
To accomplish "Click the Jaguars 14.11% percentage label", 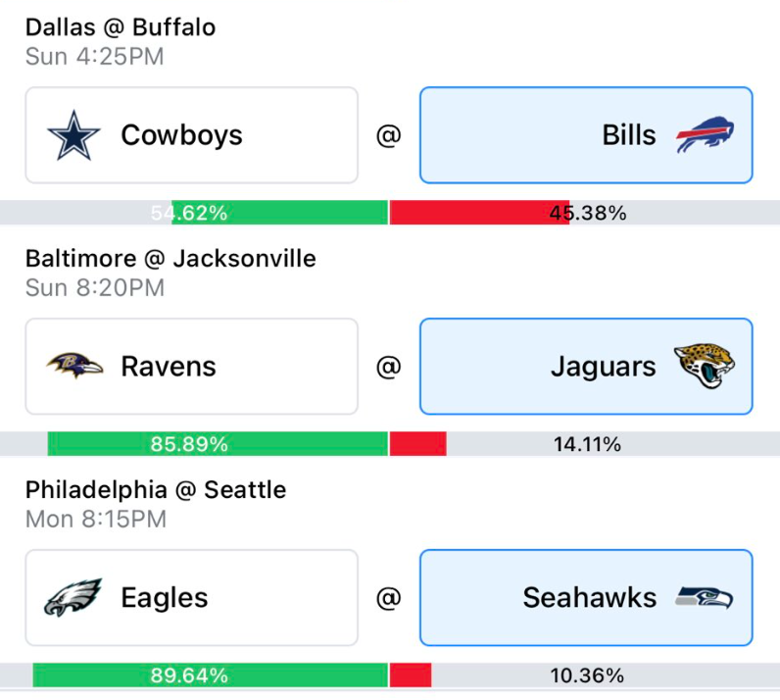I will (587, 444).
